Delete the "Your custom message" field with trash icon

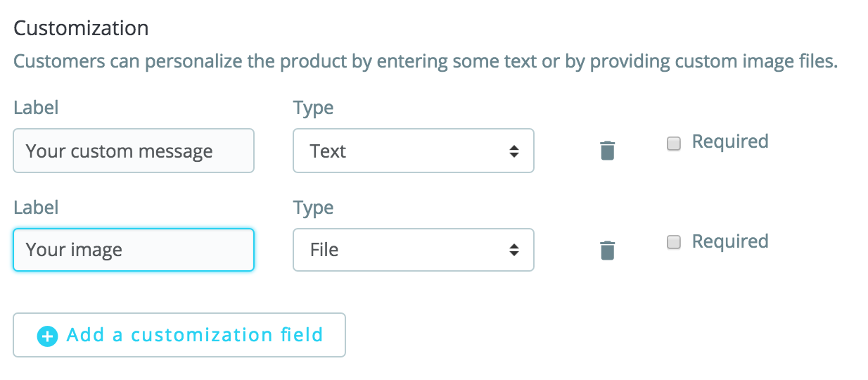(x=607, y=151)
